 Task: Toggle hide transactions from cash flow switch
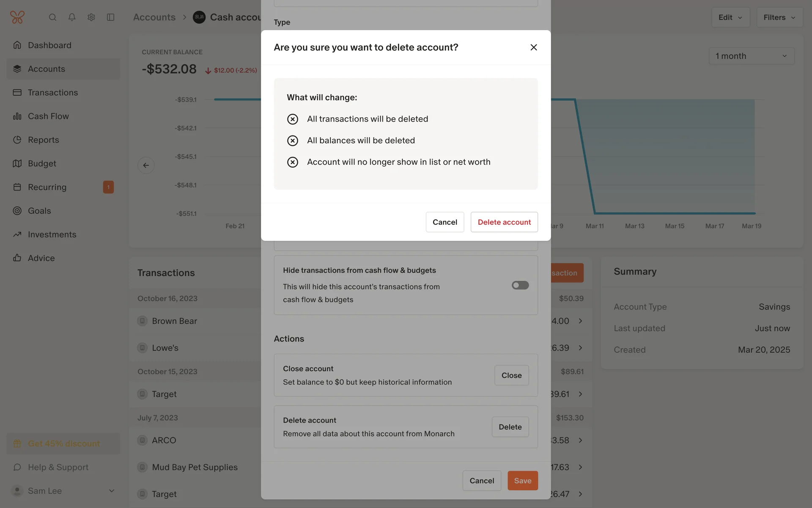pos(520,285)
